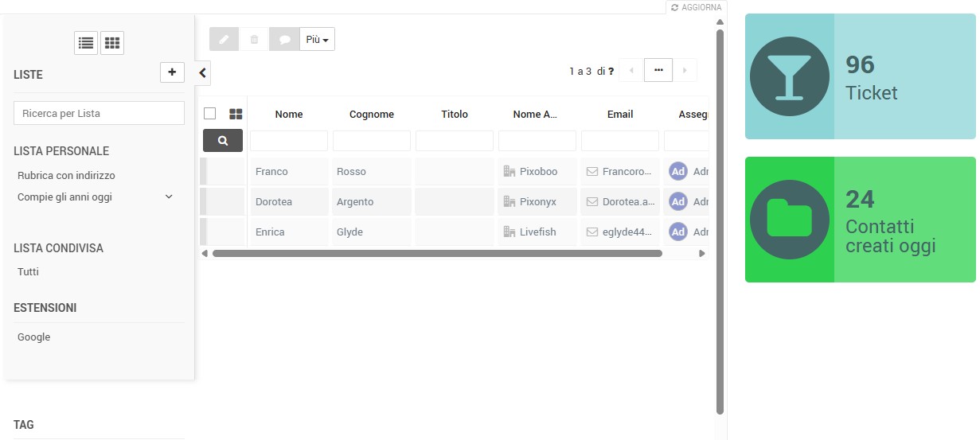
Task: Open the eglyde44 email link
Action: pos(628,232)
